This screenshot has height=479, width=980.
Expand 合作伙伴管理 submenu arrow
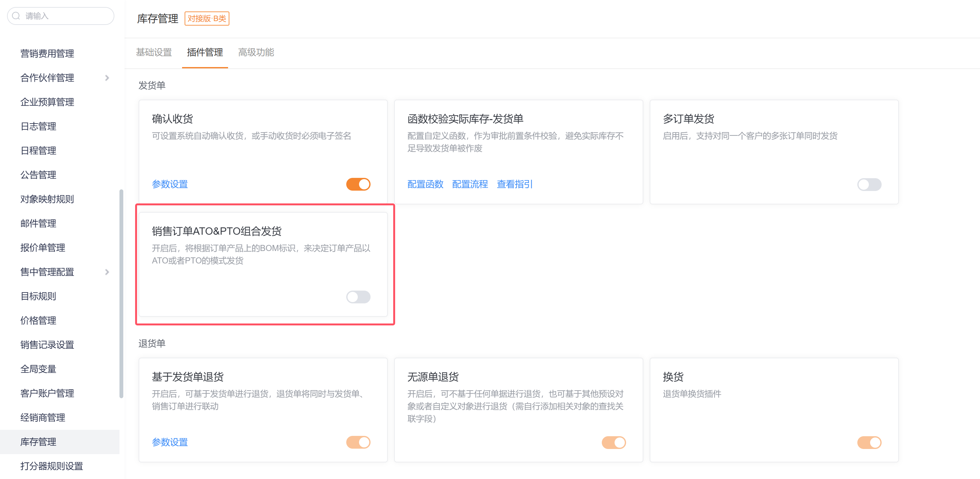coord(107,78)
